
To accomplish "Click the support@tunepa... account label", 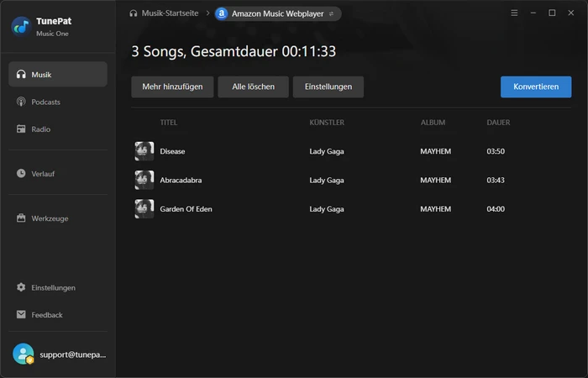I will [x=73, y=354].
